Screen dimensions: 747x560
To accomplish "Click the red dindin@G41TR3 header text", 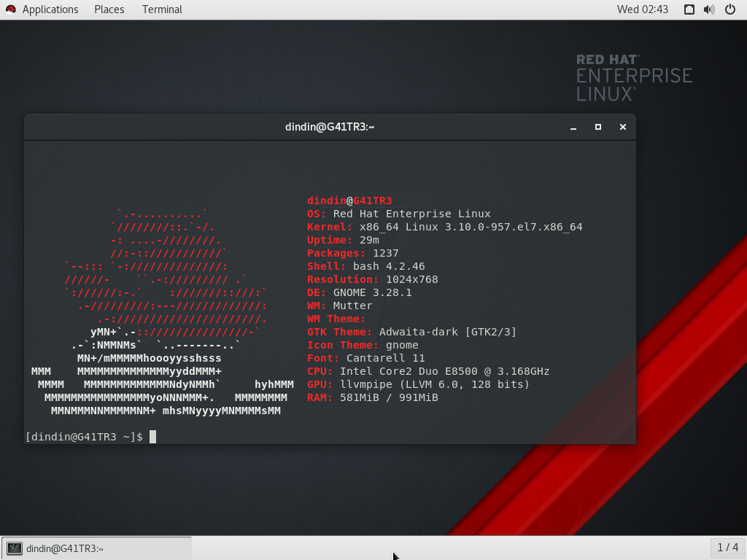I will tap(349, 201).
